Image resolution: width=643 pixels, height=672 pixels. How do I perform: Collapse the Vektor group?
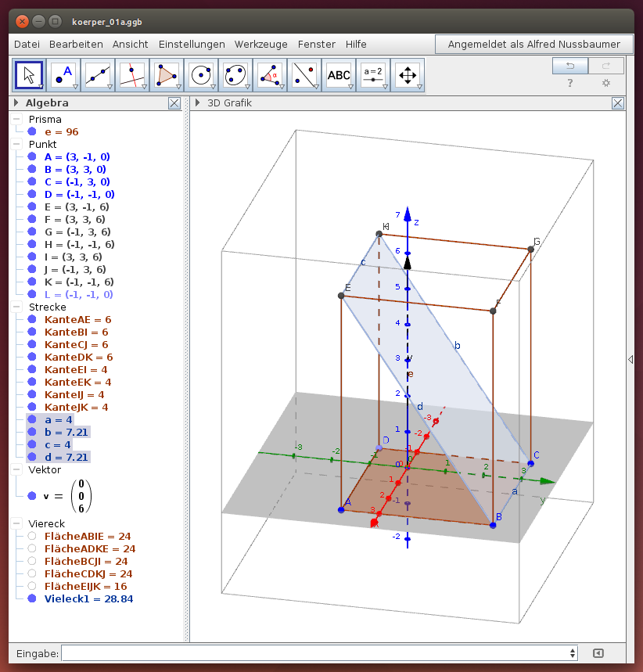click(16, 469)
